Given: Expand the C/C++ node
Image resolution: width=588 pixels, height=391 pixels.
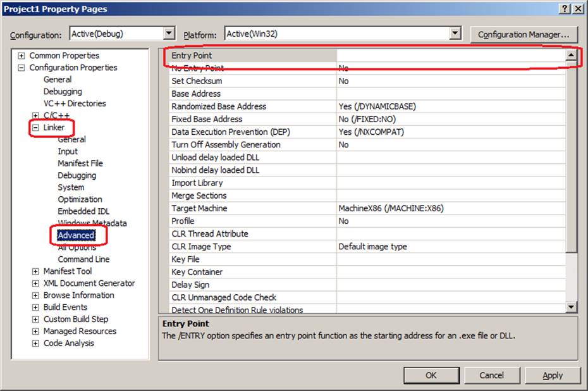Looking at the screenshot, I should 35,116.
